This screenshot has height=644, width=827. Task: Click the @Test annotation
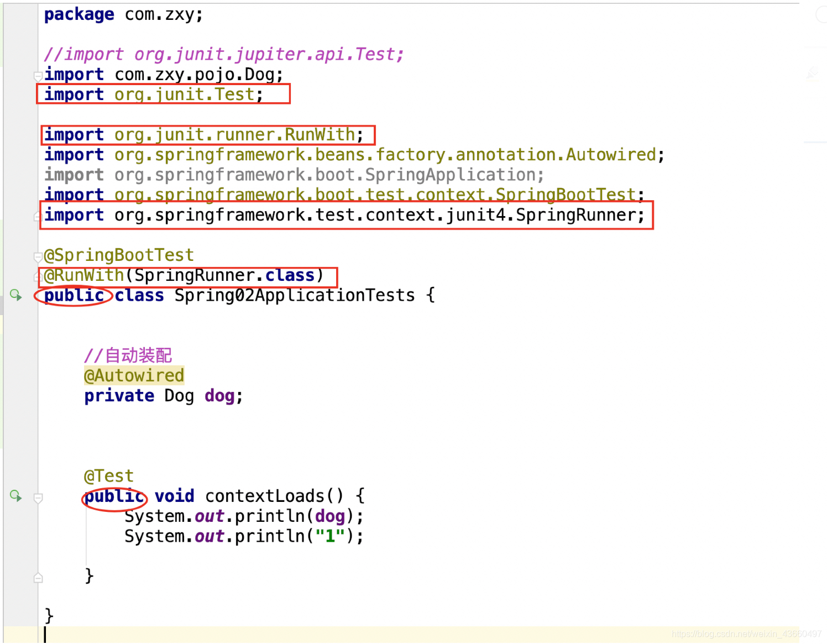coord(109,476)
